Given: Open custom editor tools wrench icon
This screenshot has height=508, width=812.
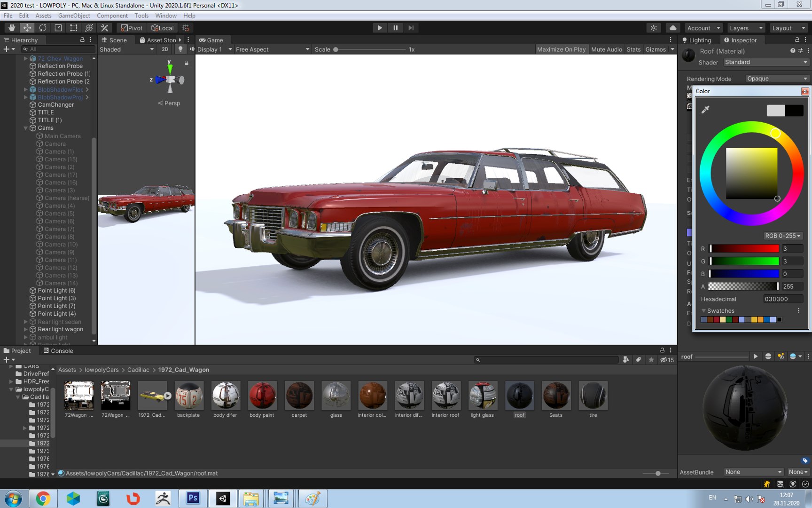Looking at the screenshot, I should [105, 28].
